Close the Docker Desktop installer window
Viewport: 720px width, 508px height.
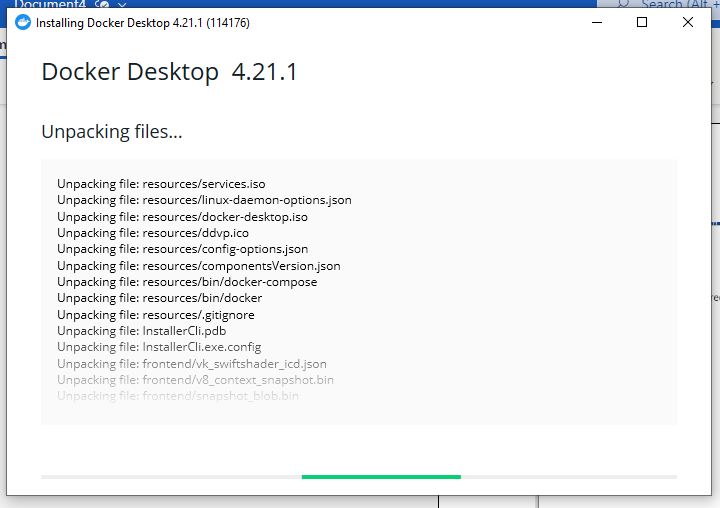pyautogui.click(x=688, y=23)
